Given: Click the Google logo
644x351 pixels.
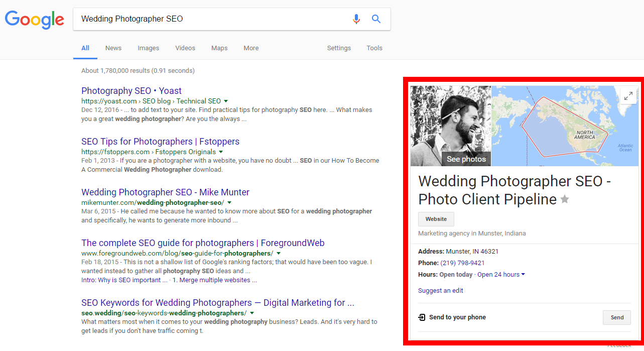Looking at the screenshot, I should (35, 20).
